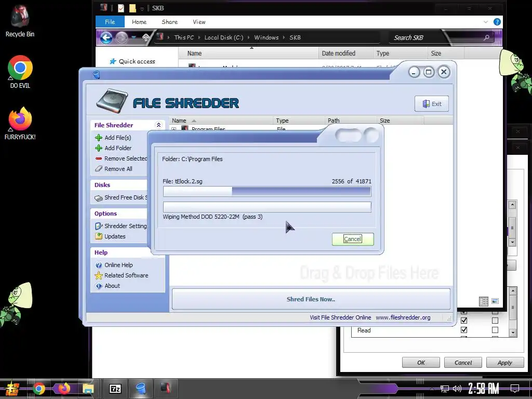Open Explorer quick access toolbar dropdown
Image resolution: width=532 pixels, height=399 pixels.
[x=142, y=9]
